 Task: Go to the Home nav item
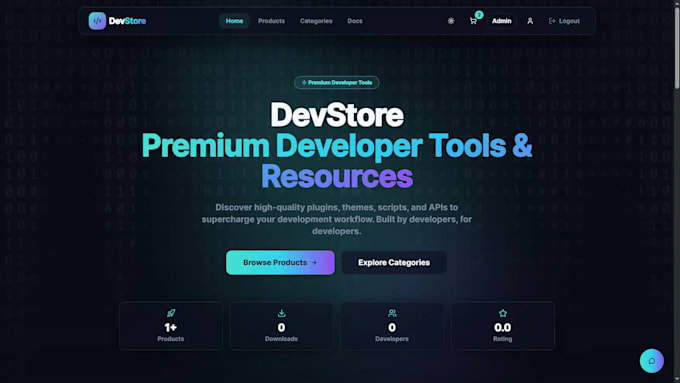(234, 21)
